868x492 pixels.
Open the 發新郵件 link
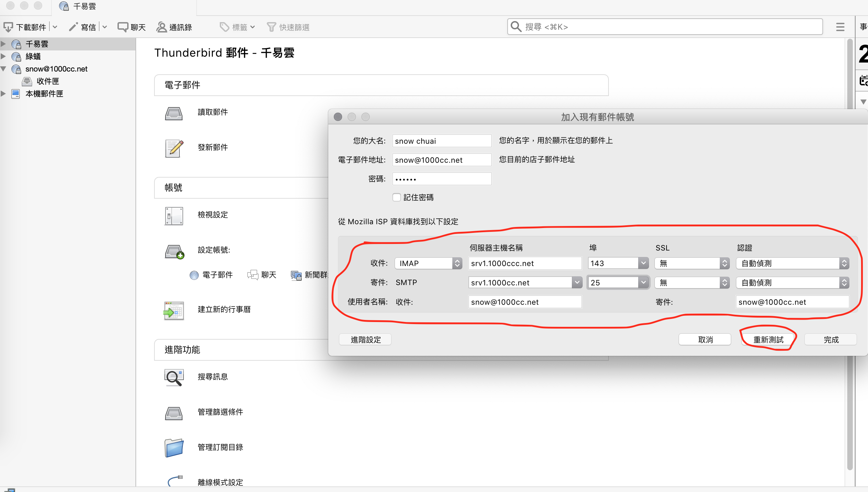point(213,147)
